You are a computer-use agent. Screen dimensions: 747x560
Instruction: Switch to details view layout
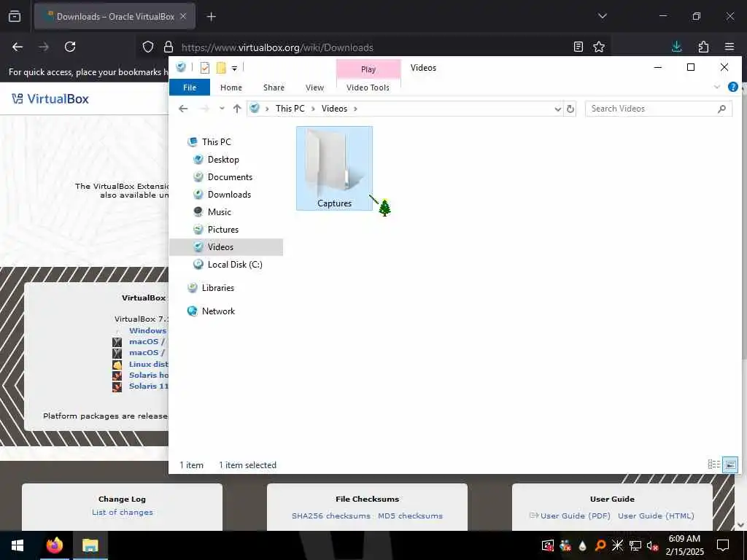pos(713,464)
